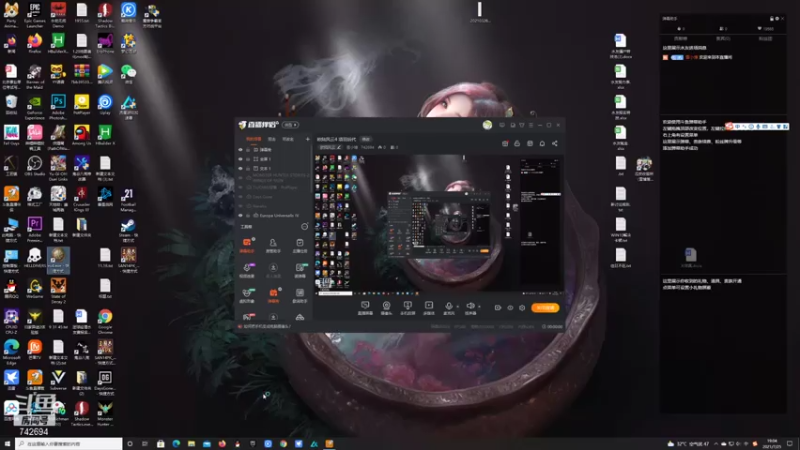Toggle visibility of Days Gone source

(240, 196)
